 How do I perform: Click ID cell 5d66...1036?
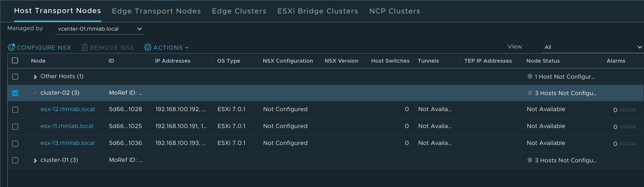point(125,143)
